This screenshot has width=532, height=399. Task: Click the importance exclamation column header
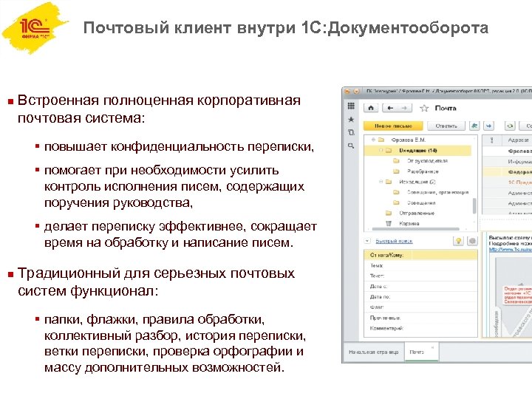click(491, 140)
